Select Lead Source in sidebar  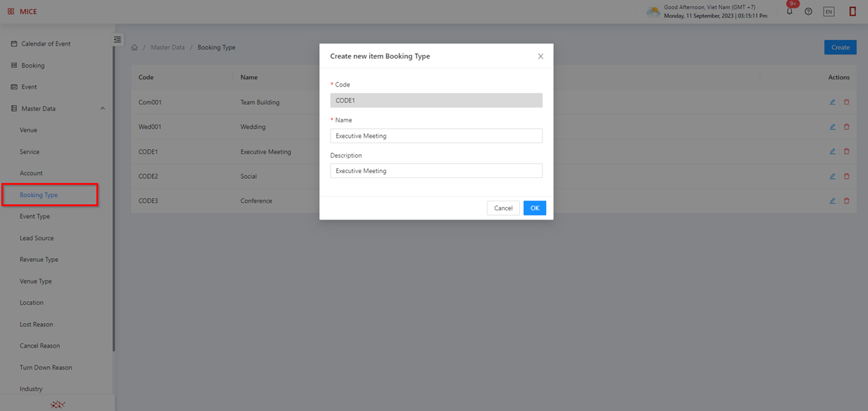click(x=37, y=238)
